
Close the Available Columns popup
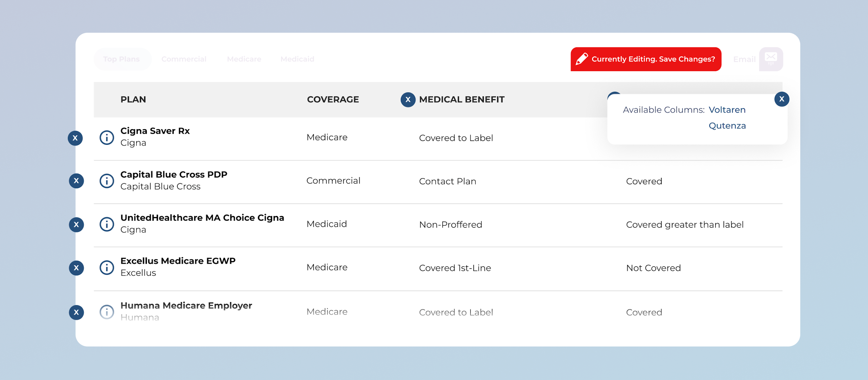coord(782,99)
